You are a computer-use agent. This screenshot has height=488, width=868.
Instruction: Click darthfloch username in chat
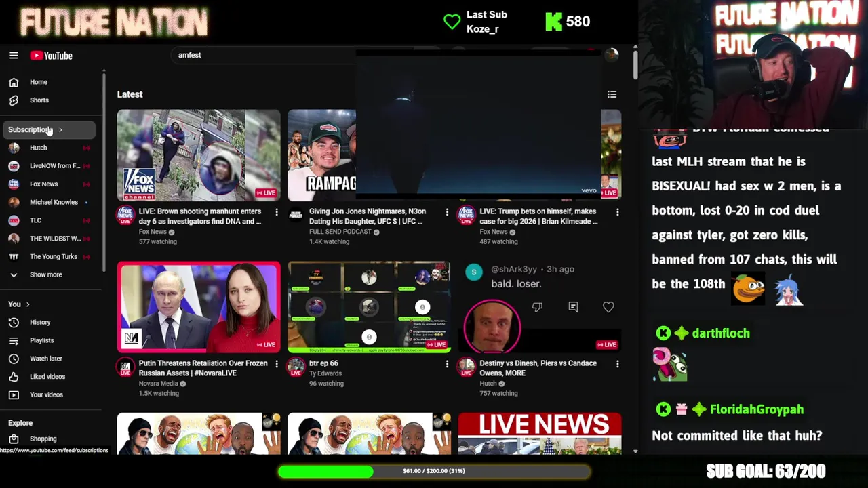(721, 333)
